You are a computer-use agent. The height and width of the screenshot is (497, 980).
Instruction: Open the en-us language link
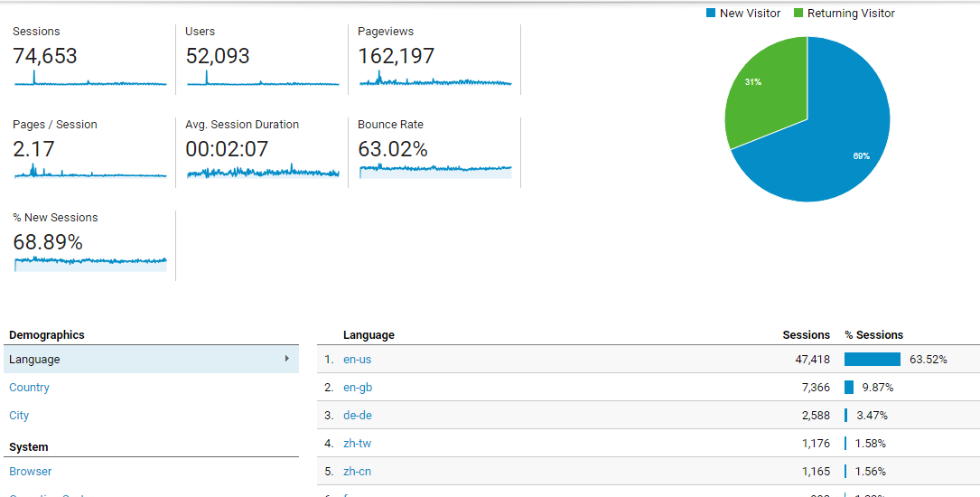click(x=358, y=360)
